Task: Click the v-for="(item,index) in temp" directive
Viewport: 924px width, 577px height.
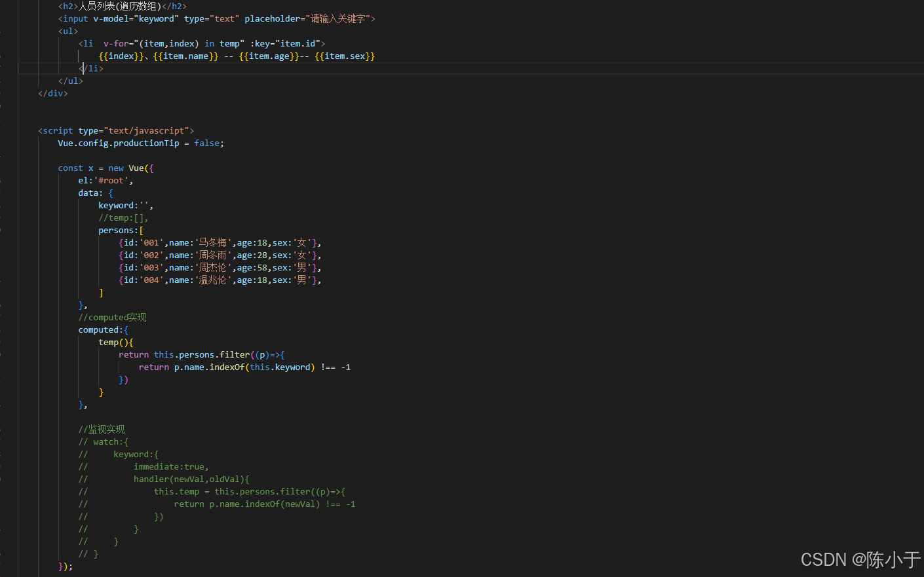Action: (x=174, y=43)
